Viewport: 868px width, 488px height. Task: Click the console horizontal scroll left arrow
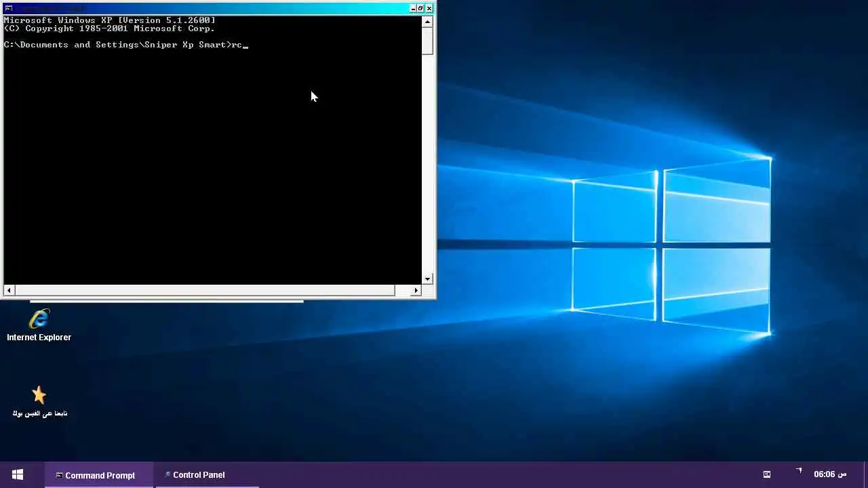(9, 290)
